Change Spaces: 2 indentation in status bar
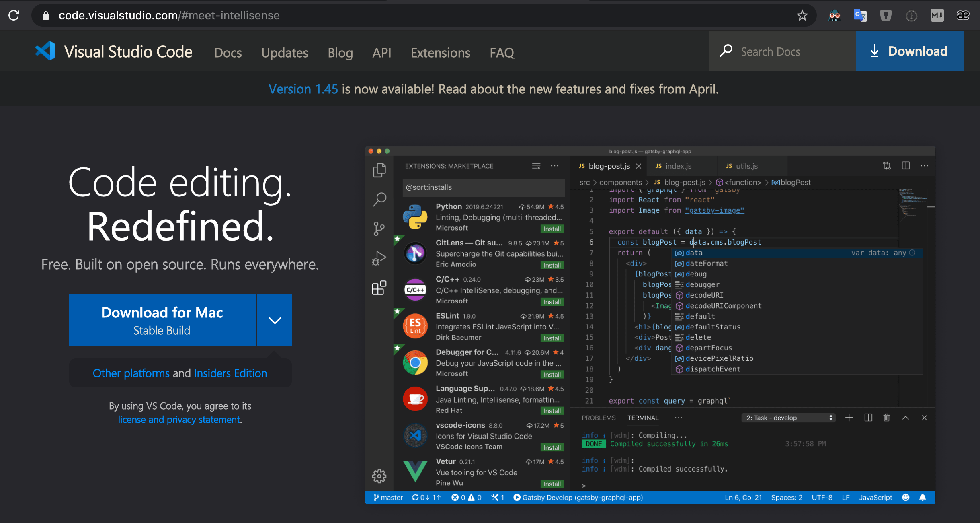This screenshot has height=523, width=980. click(x=787, y=498)
